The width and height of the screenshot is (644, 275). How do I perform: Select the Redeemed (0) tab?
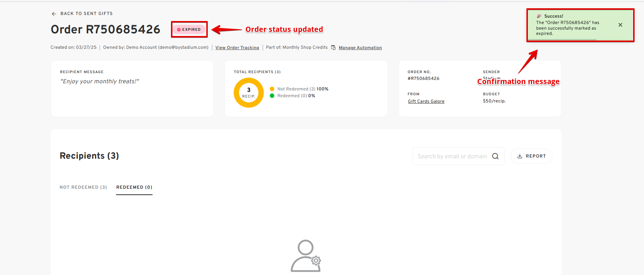(134, 187)
